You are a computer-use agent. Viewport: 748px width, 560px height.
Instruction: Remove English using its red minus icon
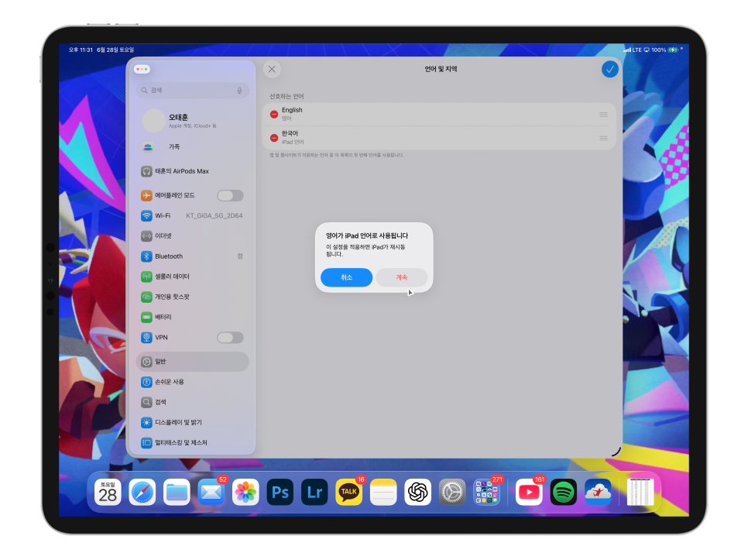tap(274, 115)
